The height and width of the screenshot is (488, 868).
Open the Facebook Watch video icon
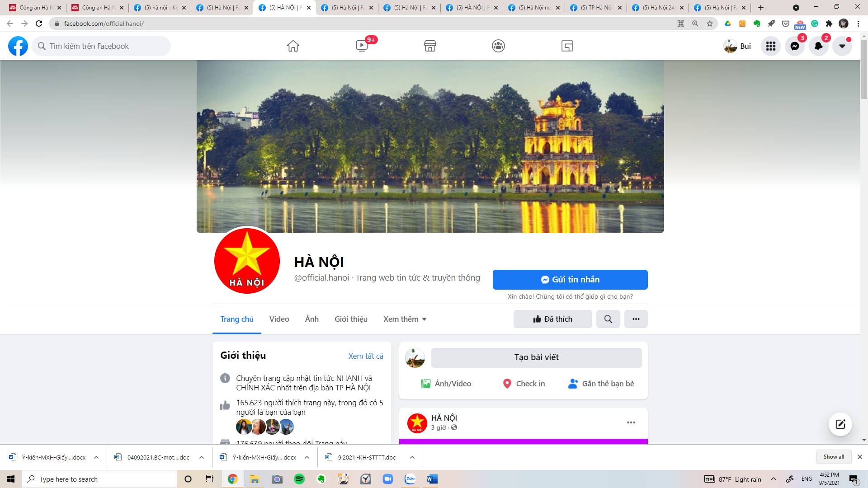point(362,46)
